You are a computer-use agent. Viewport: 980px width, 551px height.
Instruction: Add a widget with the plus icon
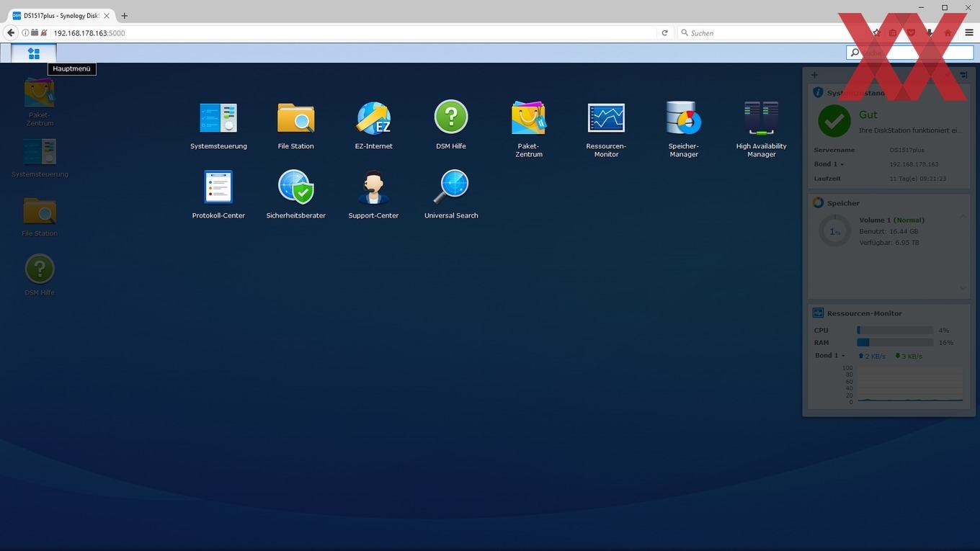[x=814, y=75]
